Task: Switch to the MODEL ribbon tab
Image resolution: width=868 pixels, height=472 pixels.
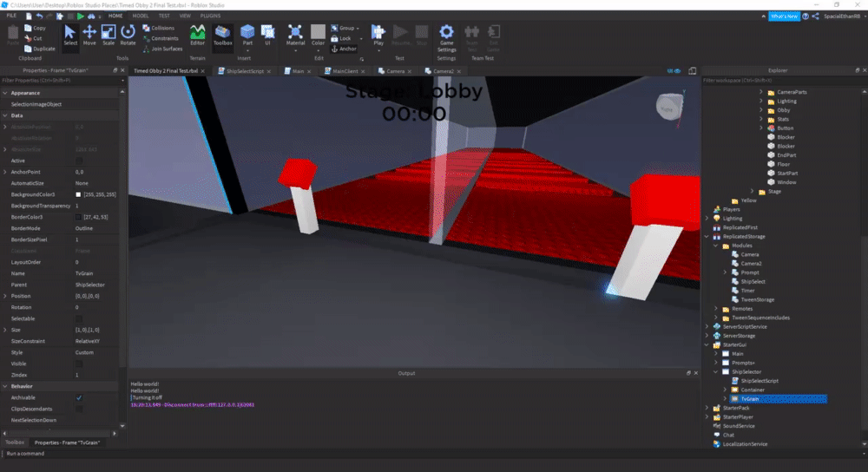Action: (x=141, y=16)
